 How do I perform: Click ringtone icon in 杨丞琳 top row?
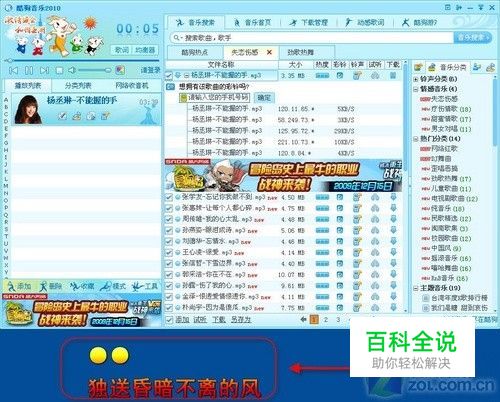coord(357,76)
